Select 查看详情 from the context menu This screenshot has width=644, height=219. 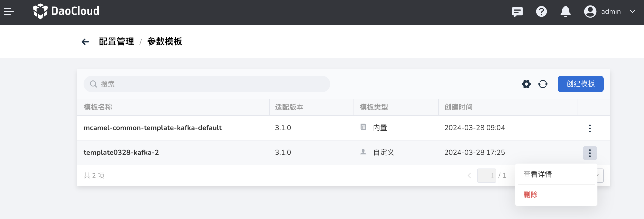pos(538,174)
